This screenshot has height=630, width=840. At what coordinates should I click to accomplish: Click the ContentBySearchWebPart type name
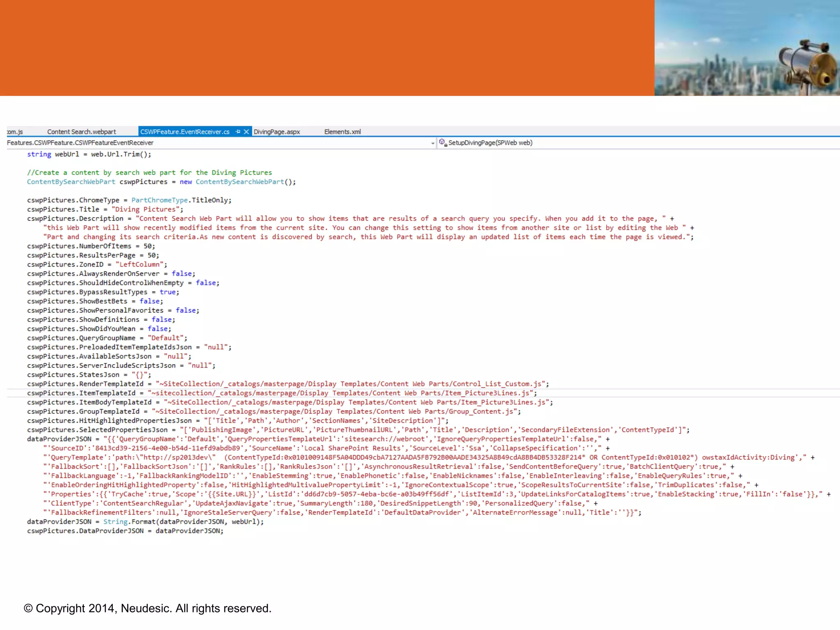(71, 182)
